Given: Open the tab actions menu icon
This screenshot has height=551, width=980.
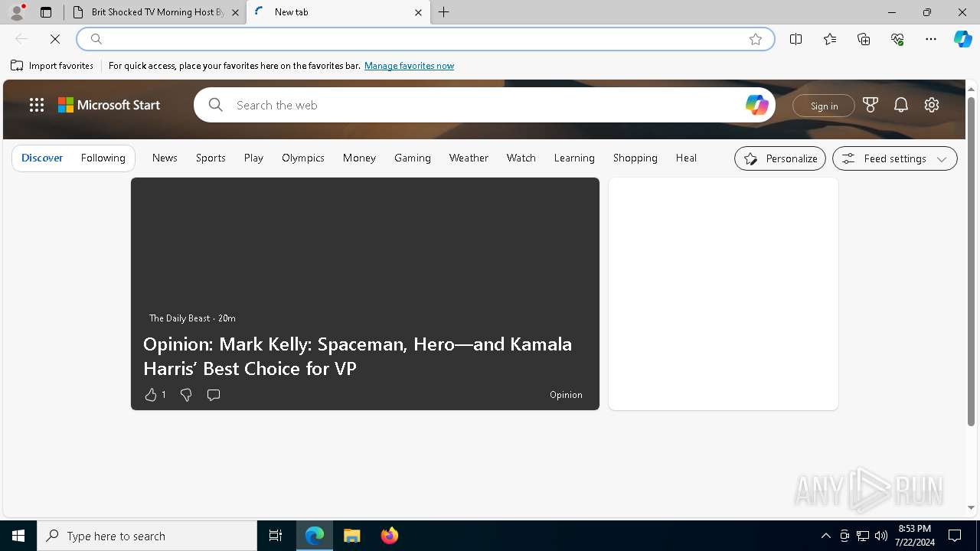Looking at the screenshot, I should click(46, 12).
